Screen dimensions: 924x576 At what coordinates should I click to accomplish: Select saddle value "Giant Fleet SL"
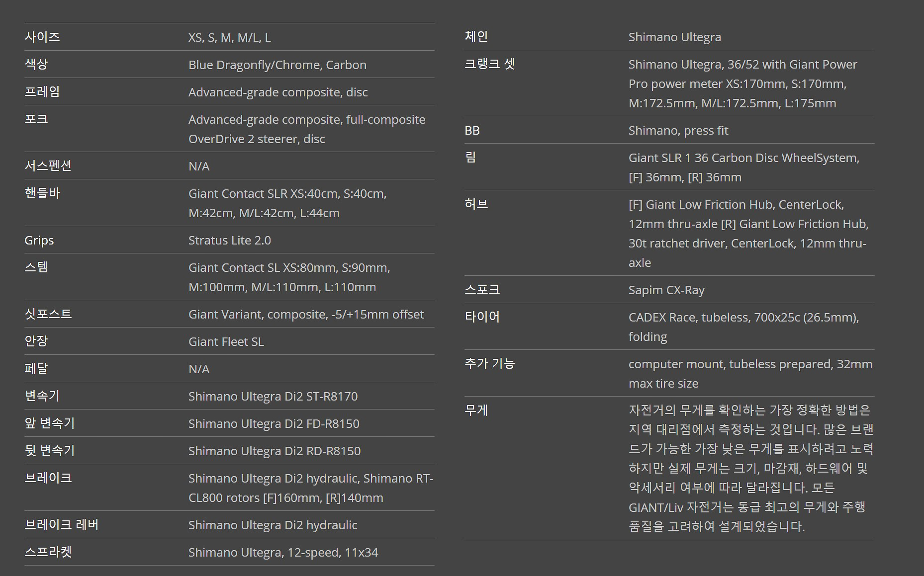click(226, 342)
